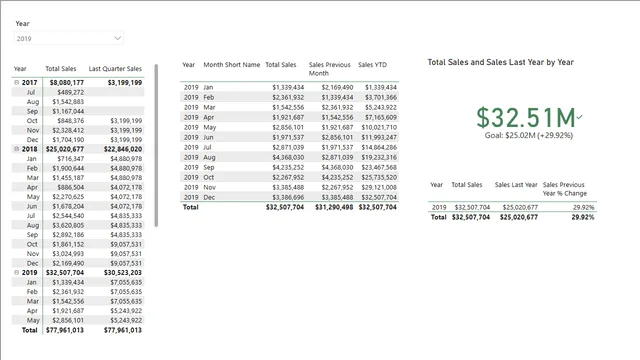Screen dimensions: 640x360
Task: Click the KPI green checkmark indicator
Action: pos(580,117)
